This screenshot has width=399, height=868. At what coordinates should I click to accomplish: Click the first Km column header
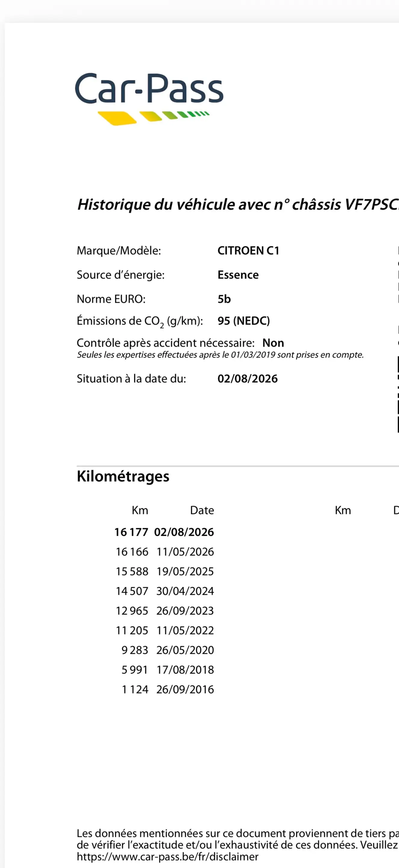click(x=140, y=510)
